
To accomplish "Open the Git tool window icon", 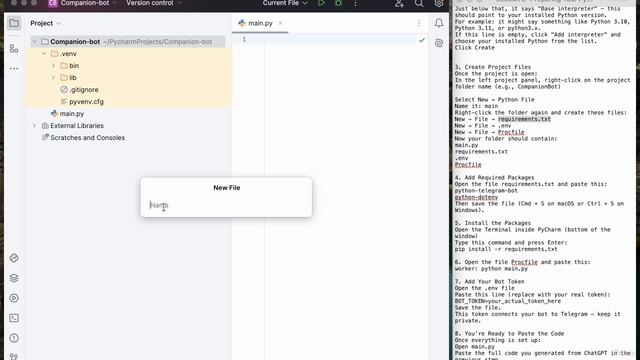I will click(14, 356).
